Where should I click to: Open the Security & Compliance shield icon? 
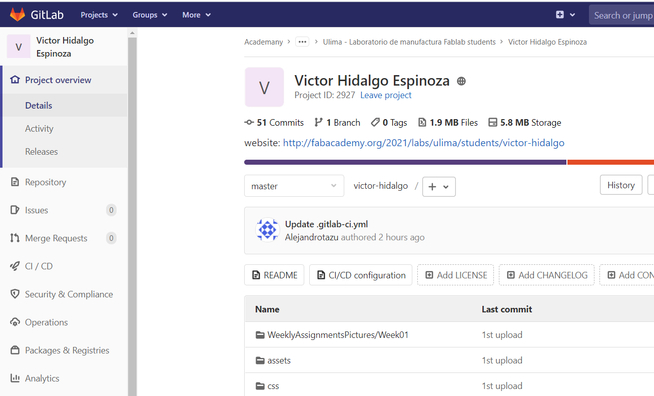[x=15, y=294]
